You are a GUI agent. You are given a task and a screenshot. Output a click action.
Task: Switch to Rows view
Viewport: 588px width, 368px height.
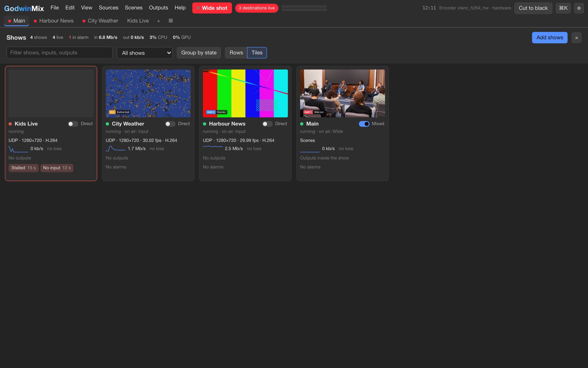point(236,53)
